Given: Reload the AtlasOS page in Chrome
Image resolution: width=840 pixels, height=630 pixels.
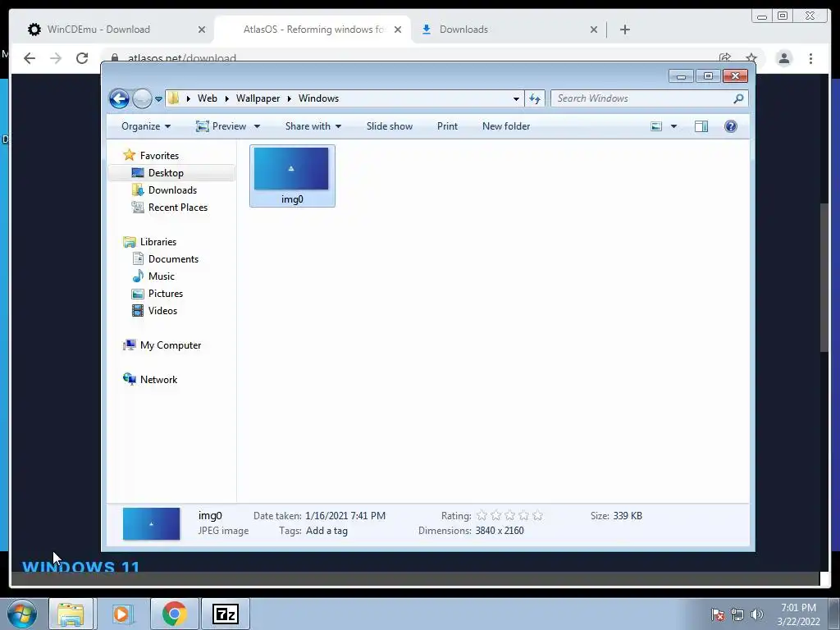Looking at the screenshot, I should 82,58.
